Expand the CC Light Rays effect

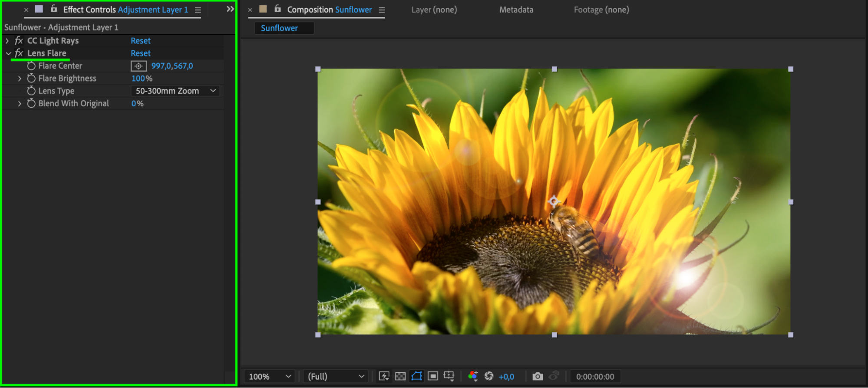tap(7, 41)
